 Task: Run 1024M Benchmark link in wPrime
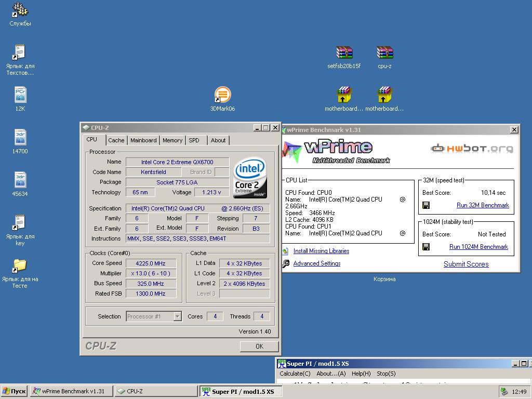point(478,247)
